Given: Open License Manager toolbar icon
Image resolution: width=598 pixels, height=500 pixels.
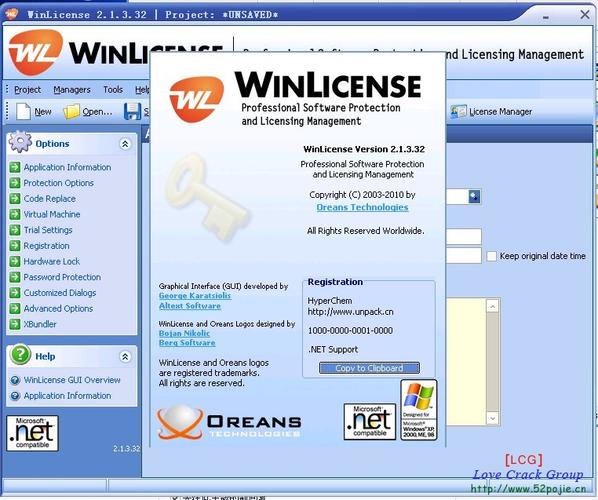Looking at the screenshot, I should (458, 111).
